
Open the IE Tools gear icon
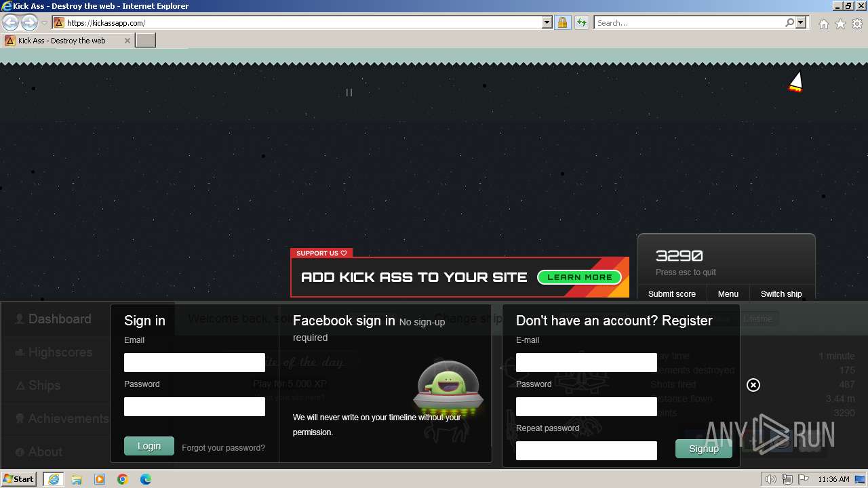pyautogui.click(x=857, y=24)
